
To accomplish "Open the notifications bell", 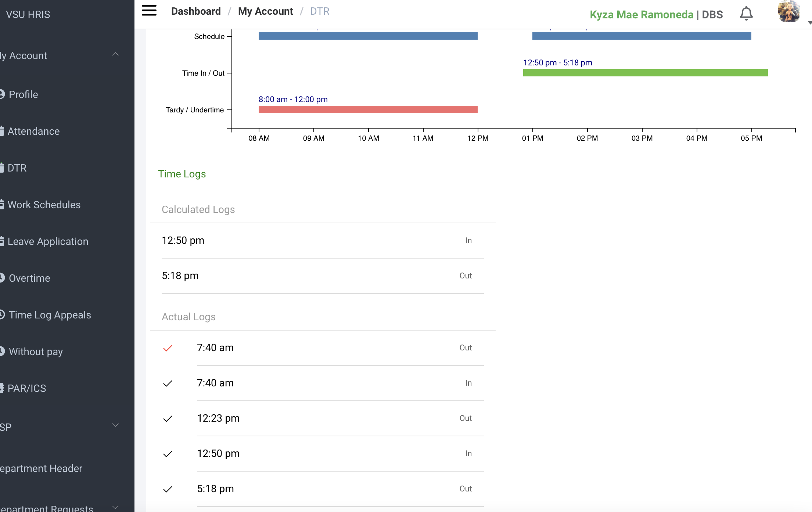I will 746,14.
